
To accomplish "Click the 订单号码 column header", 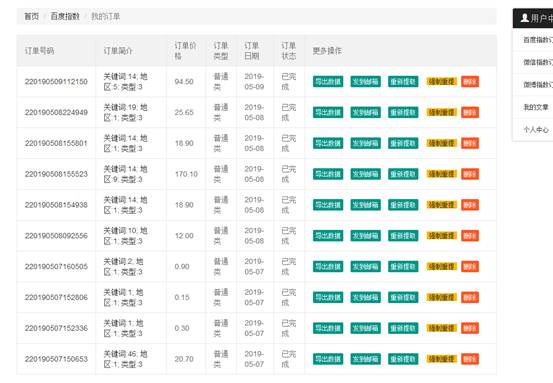I will pos(56,51).
